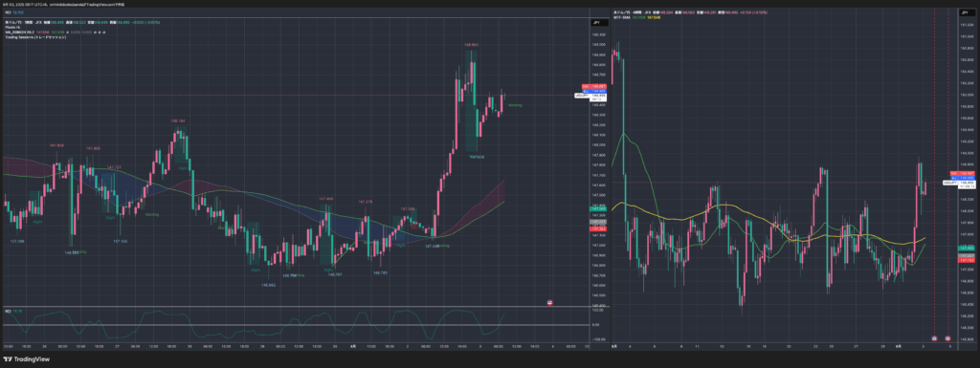Click date 13 on right chart time axis
Viewport: 980px width, 368px height.
(722, 346)
